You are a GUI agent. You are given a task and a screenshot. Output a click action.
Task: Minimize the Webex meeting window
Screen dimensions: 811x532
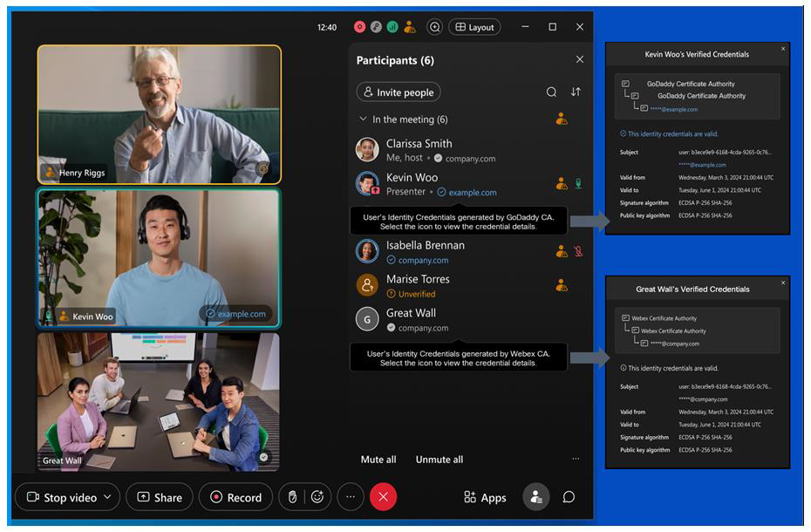(526, 26)
